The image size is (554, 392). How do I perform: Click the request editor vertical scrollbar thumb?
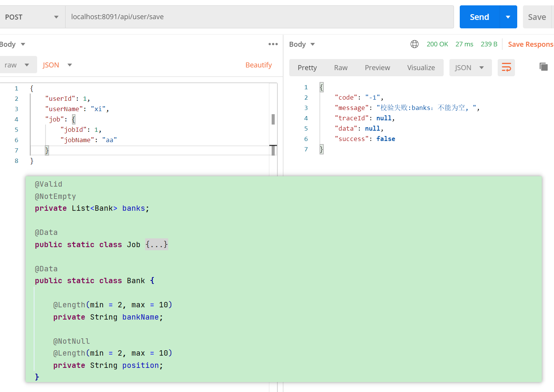point(273,119)
